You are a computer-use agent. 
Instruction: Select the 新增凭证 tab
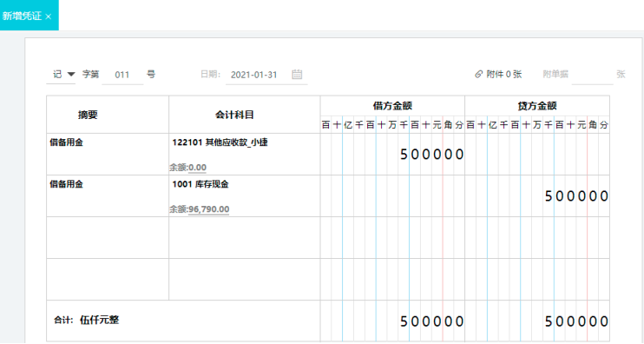coord(23,16)
